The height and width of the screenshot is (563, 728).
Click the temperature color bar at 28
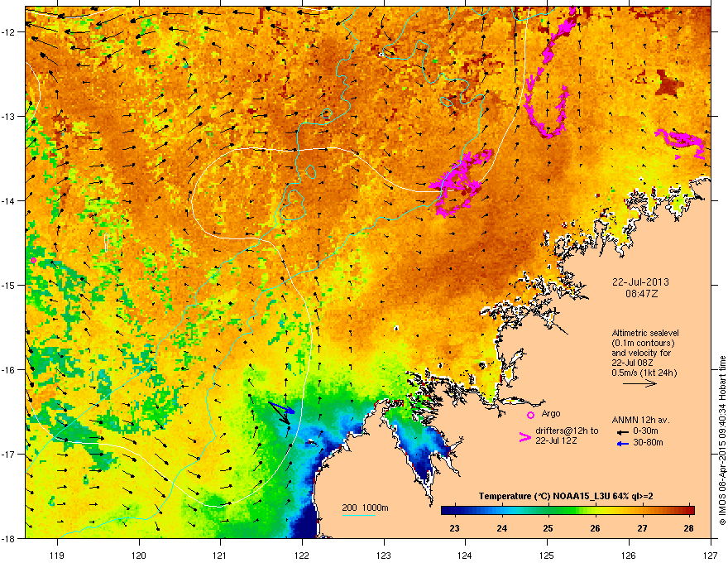(689, 510)
